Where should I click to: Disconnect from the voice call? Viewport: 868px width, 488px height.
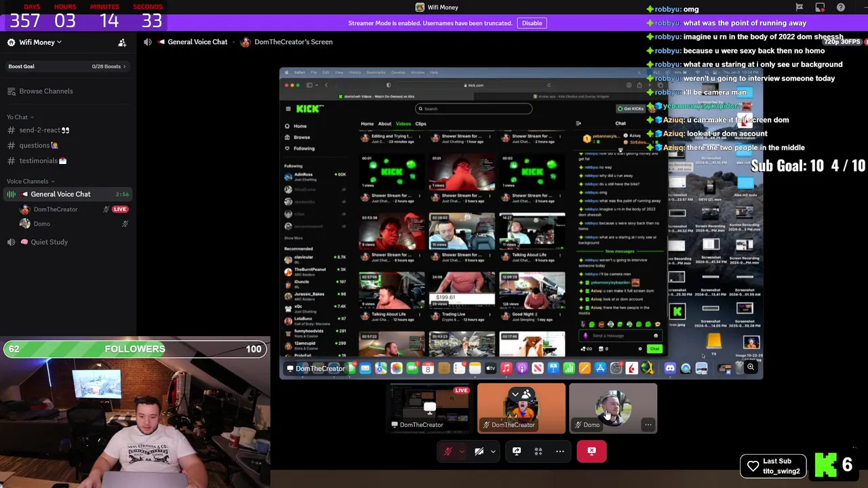point(592,451)
